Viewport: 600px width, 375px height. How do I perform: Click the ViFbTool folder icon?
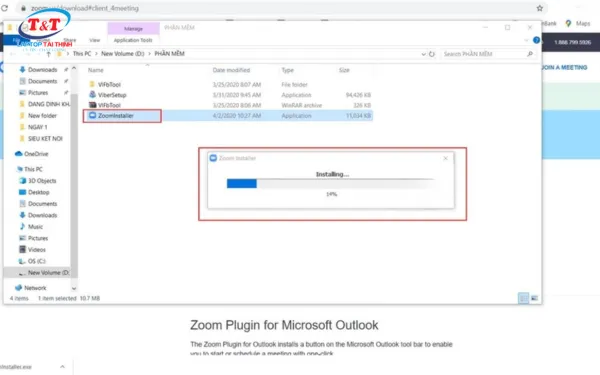92,84
